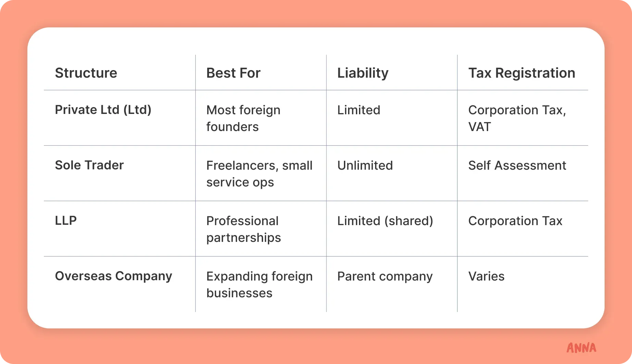Select the Sole Trader row label
The height and width of the screenshot is (364, 632).
tap(89, 165)
